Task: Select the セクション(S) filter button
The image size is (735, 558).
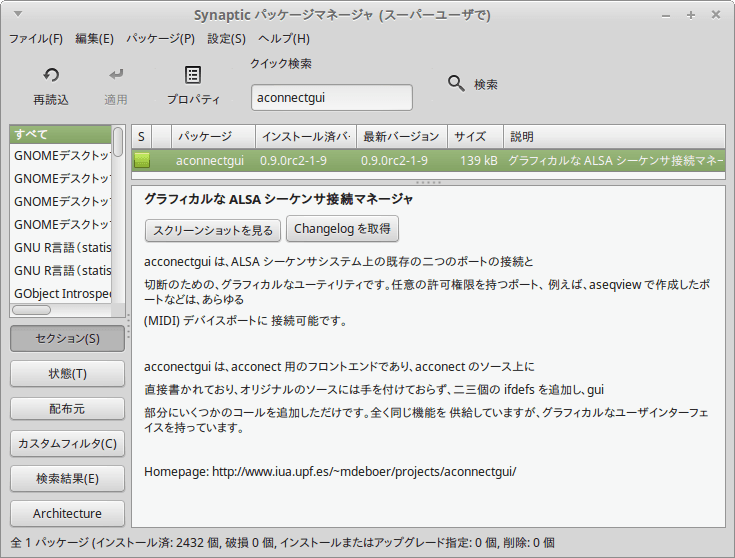Action: 68,339
